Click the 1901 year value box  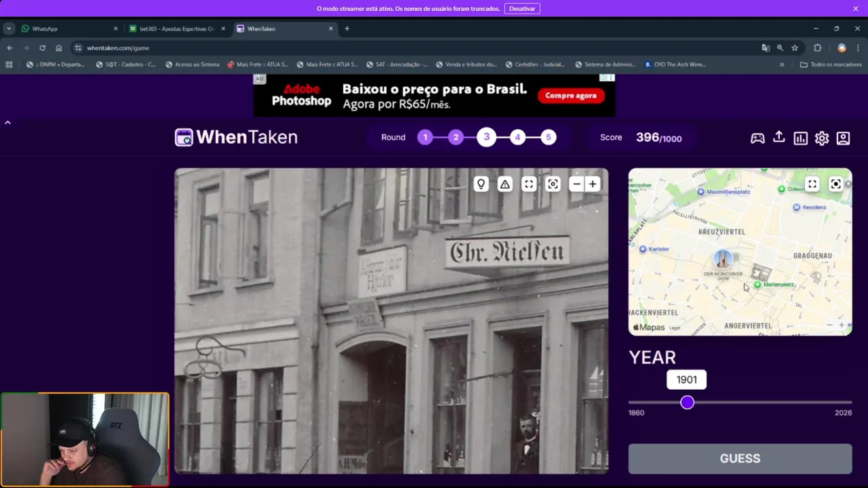click(686, 380)
